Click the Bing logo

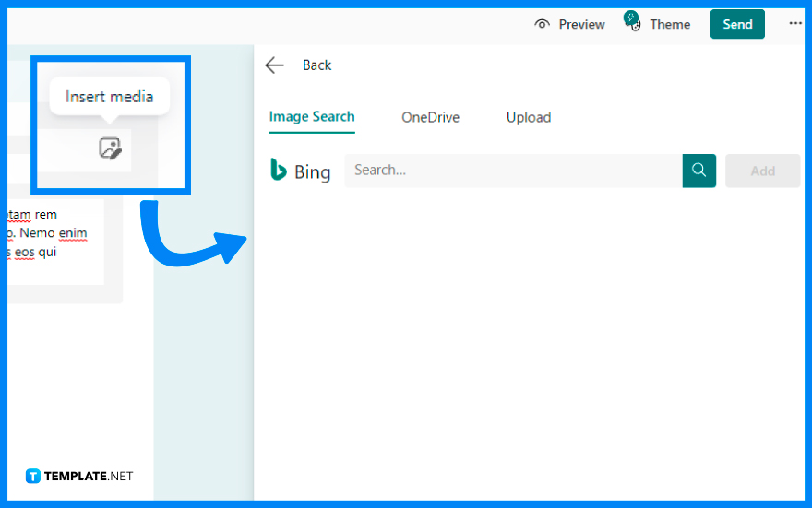301,171
